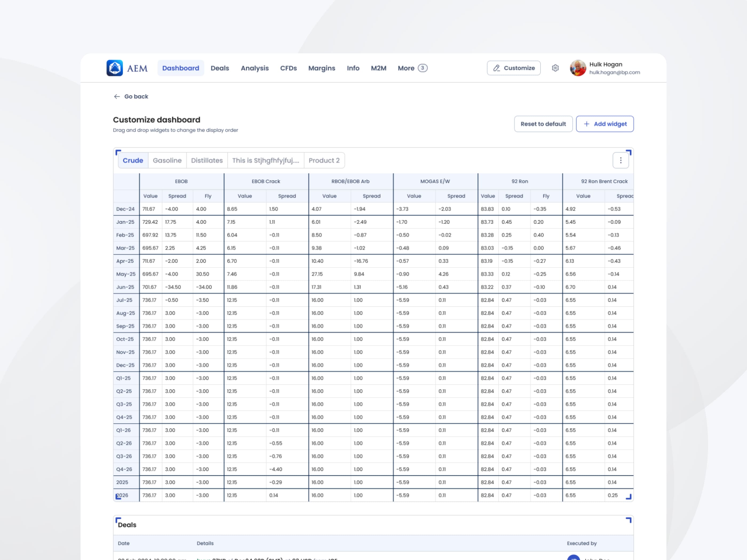Click the Add widget button
747x560 pixels.
605,124
